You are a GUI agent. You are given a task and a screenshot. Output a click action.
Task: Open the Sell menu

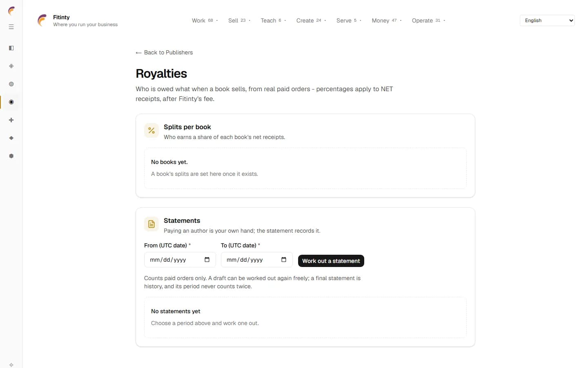[x=239, y=20]
